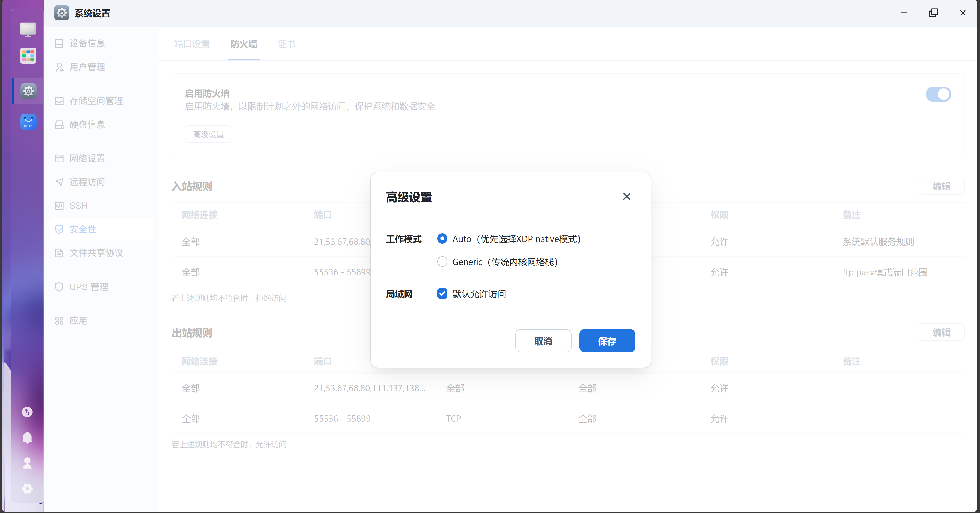The image size is (980, 513).
Task: Click 编辑 button for 入站规则
Action: (941, 186)
